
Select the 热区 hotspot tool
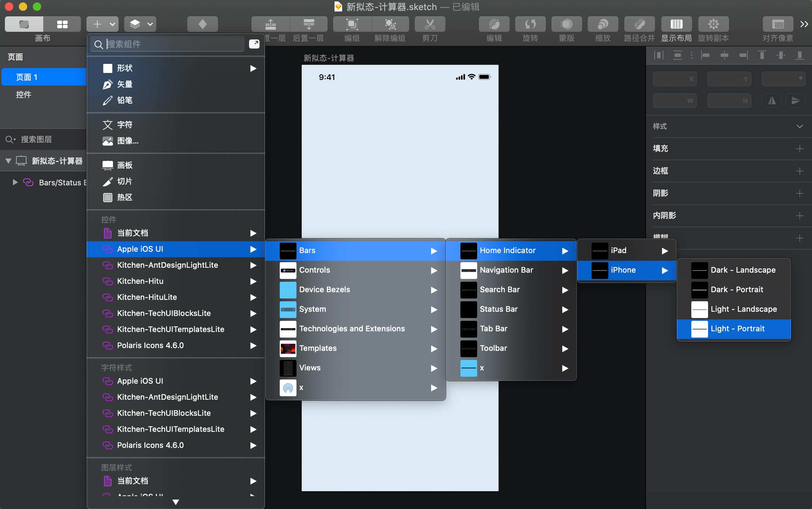point(176,197)
